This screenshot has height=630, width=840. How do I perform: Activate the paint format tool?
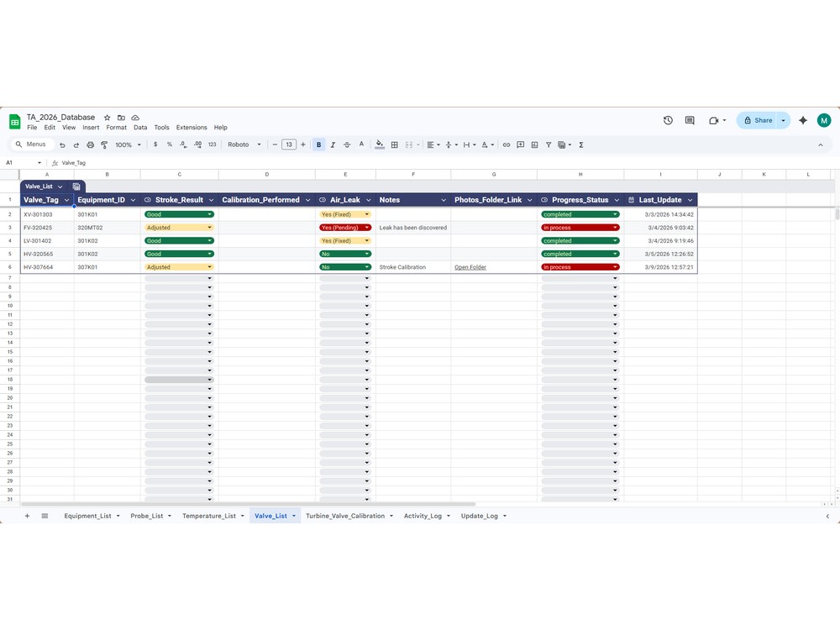click(x=104, y=144)
